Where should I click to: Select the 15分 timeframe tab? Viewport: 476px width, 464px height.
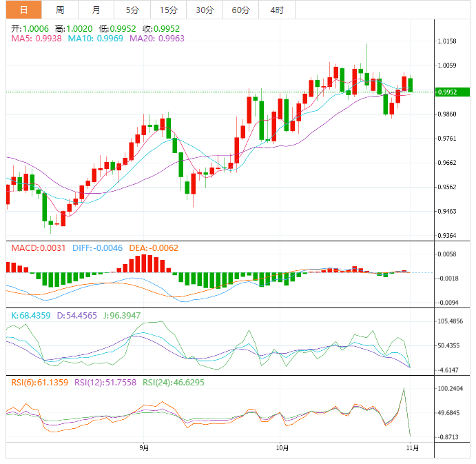168,10
